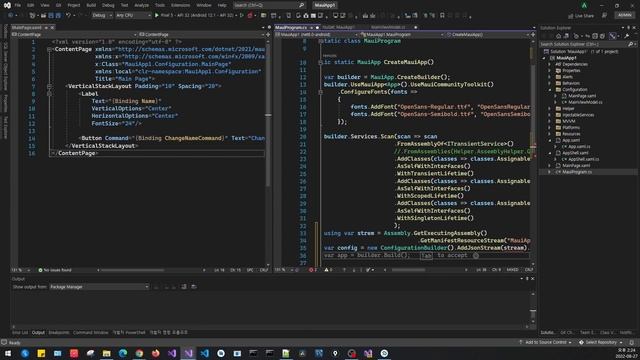Viewport: 640px width, 360px height.
Task: Select MainViewModel.cs in Solution Explorer
Action: coord(585,102)
